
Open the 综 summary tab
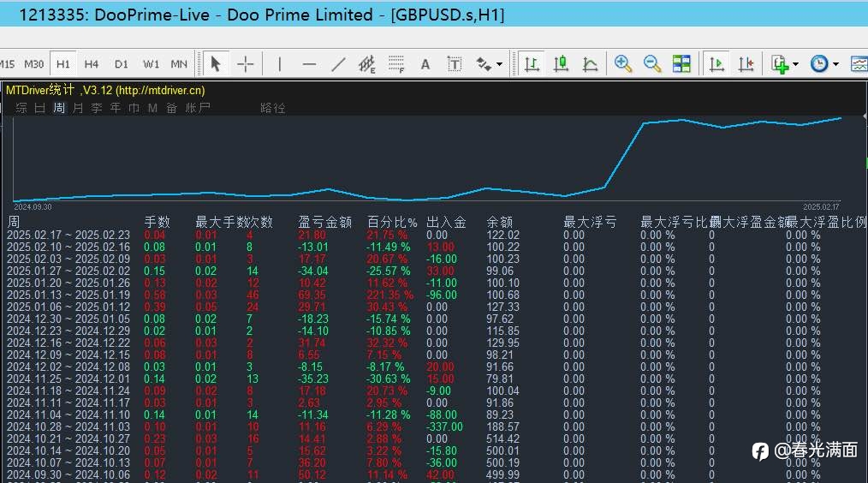(x=21, y=108)
